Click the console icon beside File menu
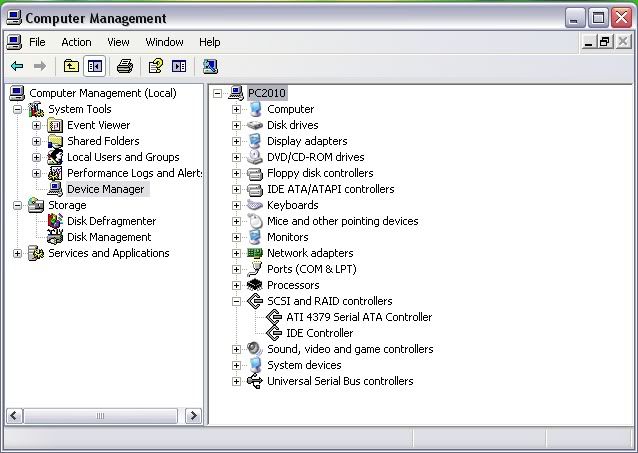Image resolution: width=638 pixels, height=453 pixels. (14, 42)
